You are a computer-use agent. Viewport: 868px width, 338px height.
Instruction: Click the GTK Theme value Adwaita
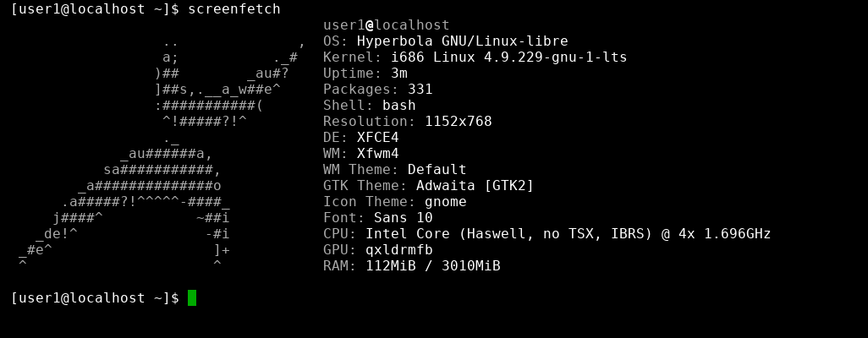(445, 186)
